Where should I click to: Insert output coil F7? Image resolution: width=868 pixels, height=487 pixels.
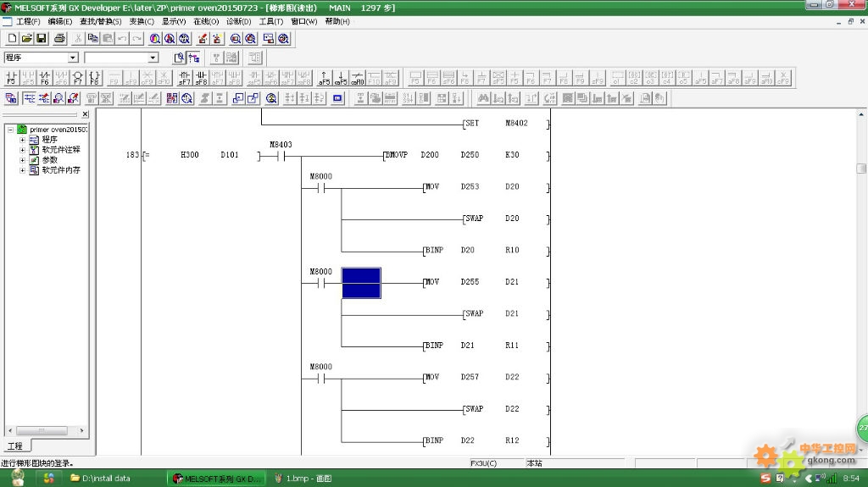[77, 77]
